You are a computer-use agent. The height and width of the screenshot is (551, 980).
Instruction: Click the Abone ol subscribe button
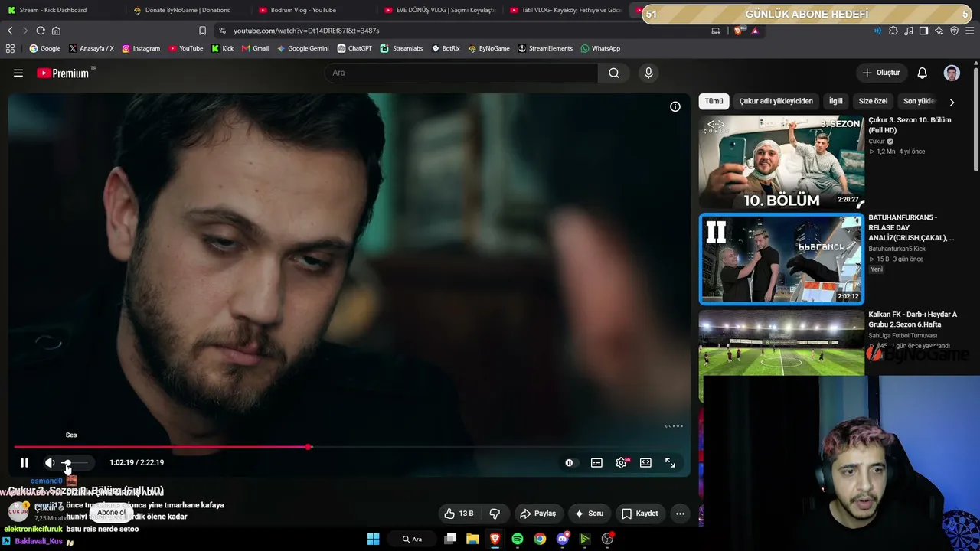[x=111, y=513]
